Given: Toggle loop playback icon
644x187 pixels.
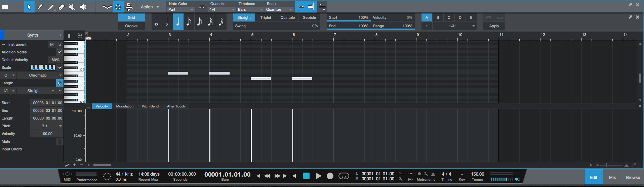Looking at the screenshot, I should pos(344,176).
